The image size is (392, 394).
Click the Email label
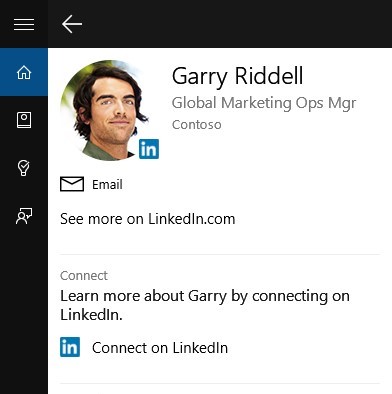pyautogui.click(x=107, y=185)
